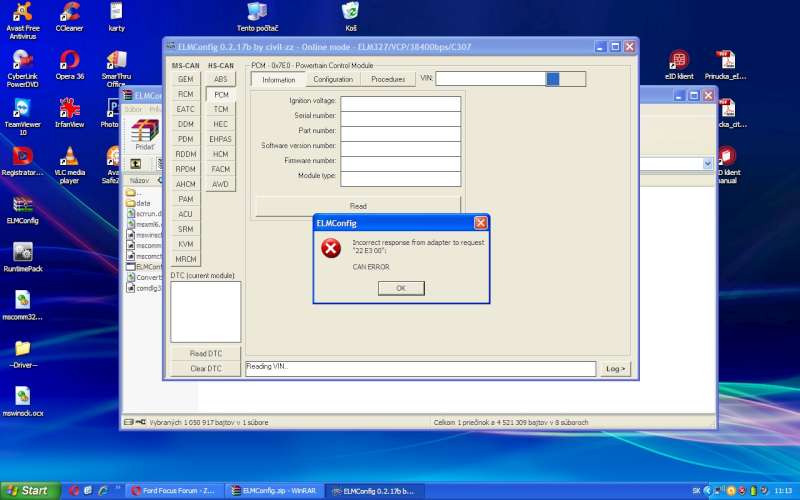Open CCleaner desktop icon
800x500 pixels.
pos(69,13)
